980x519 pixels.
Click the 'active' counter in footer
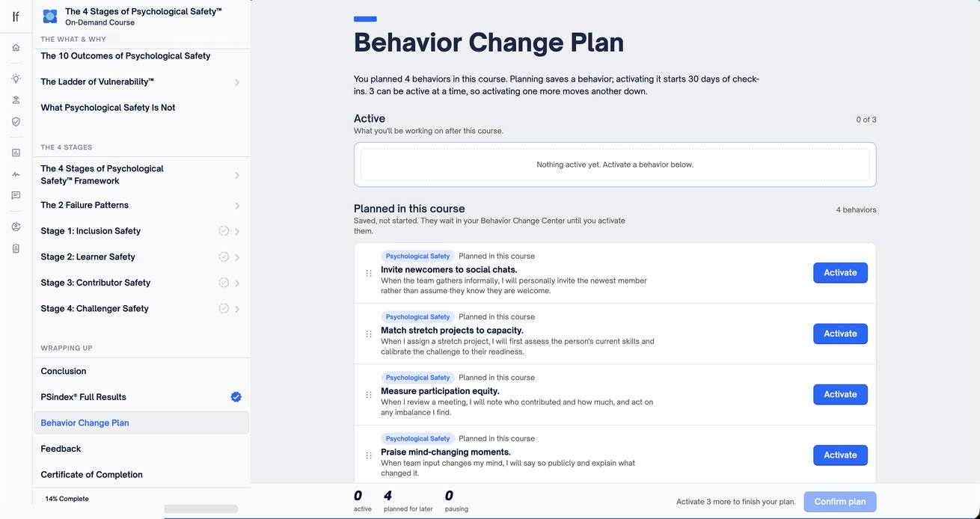pyautogui.click(x=362, y=502)
